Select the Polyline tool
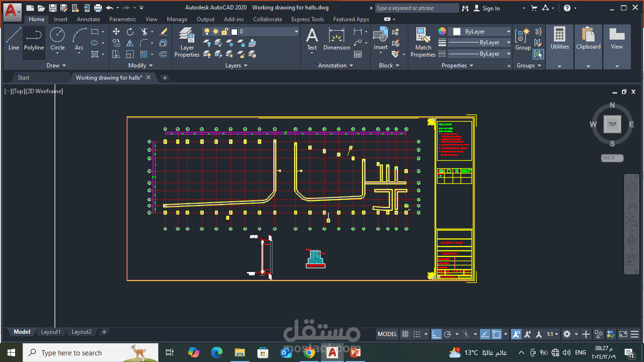Screen dimensions: 644x362 tap(34, 40)
